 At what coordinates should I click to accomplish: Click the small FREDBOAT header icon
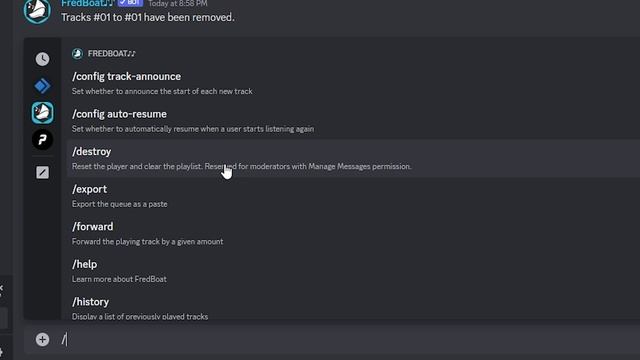(x=77, y=53)
